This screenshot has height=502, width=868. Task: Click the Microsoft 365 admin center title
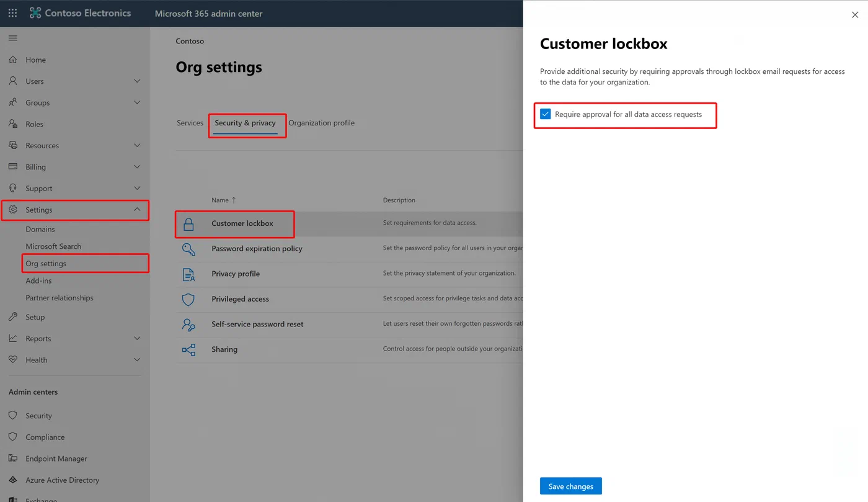click(208, 14)
